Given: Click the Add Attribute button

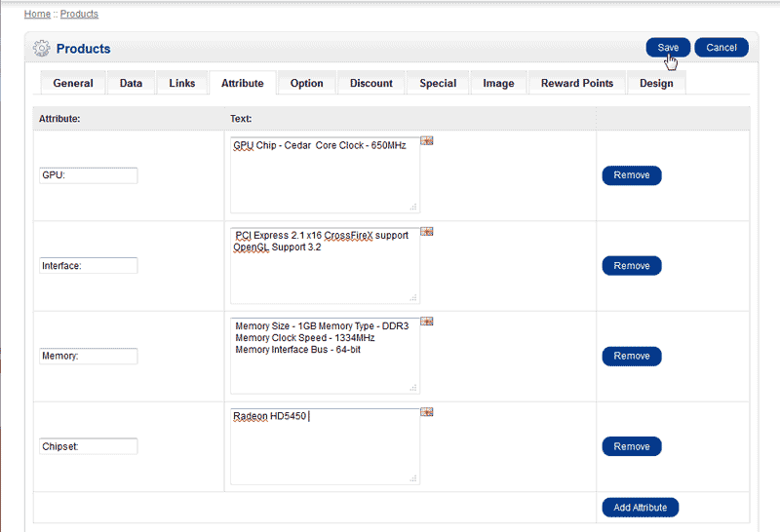Looking at the screenshot, I should coord(640,508).
